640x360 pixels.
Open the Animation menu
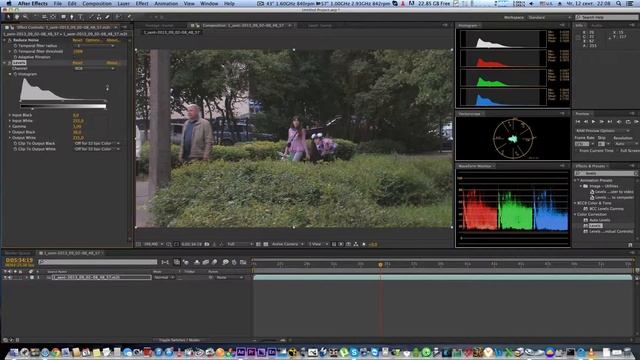click(166, 3)
